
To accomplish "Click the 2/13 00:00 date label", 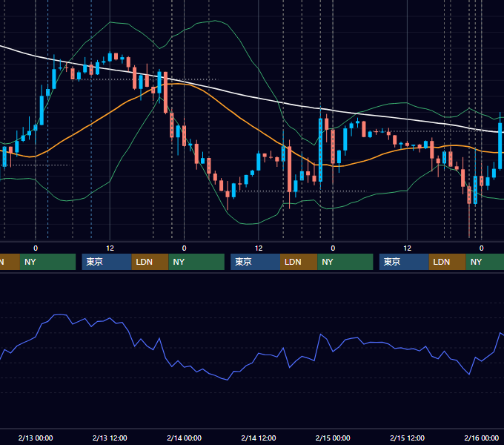I will pyautogui.click(x=36, y=438).
